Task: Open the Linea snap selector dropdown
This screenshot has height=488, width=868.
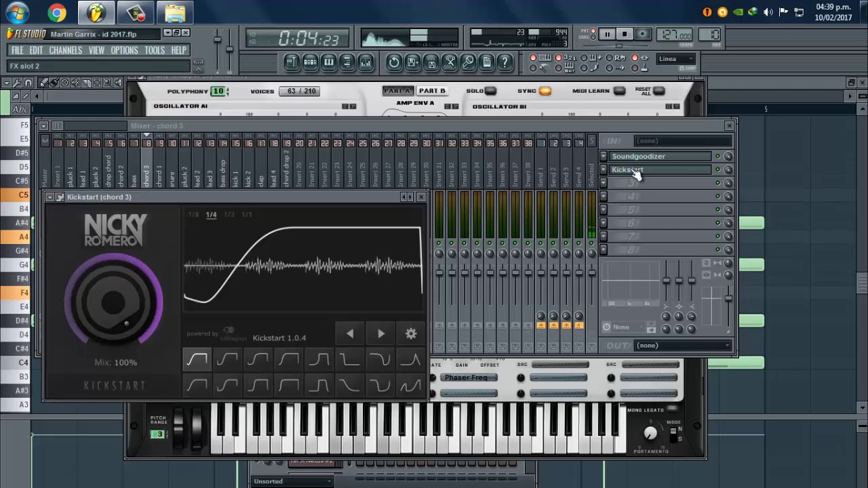Action: (676, 59)
